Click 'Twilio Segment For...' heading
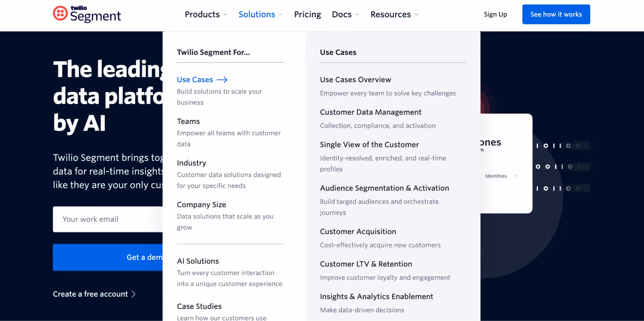Image resolution: width=644 pixels, height=321 pixels. [x=213, y=52]
